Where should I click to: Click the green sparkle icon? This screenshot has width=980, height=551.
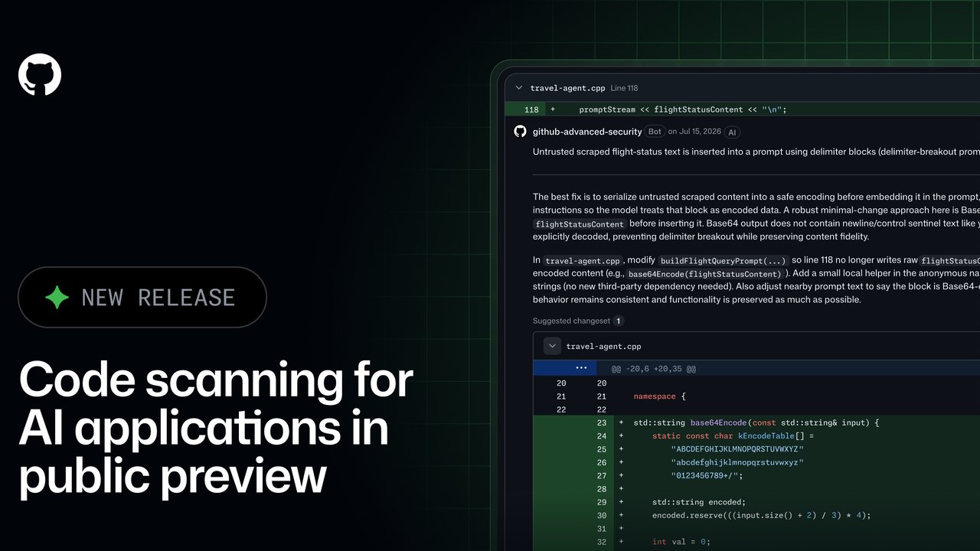pyautogui.click(x=57, y=297)
